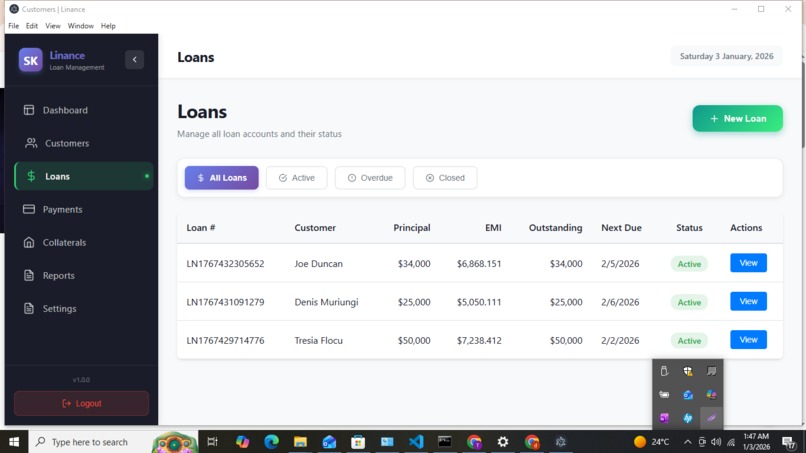Go to the Payments page
Viewport: 806px width, 453px height.
[x=83, y=209]
